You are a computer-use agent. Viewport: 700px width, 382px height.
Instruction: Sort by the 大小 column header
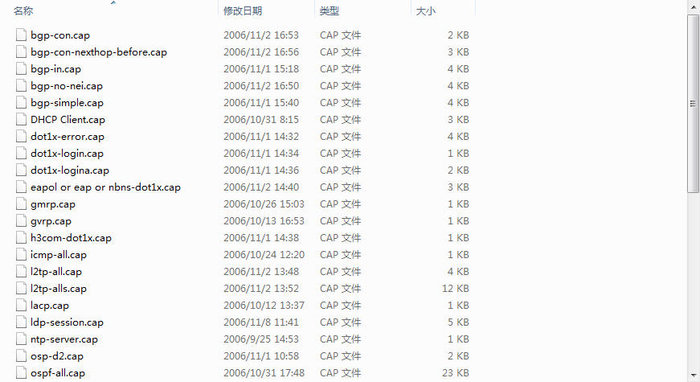425,11
